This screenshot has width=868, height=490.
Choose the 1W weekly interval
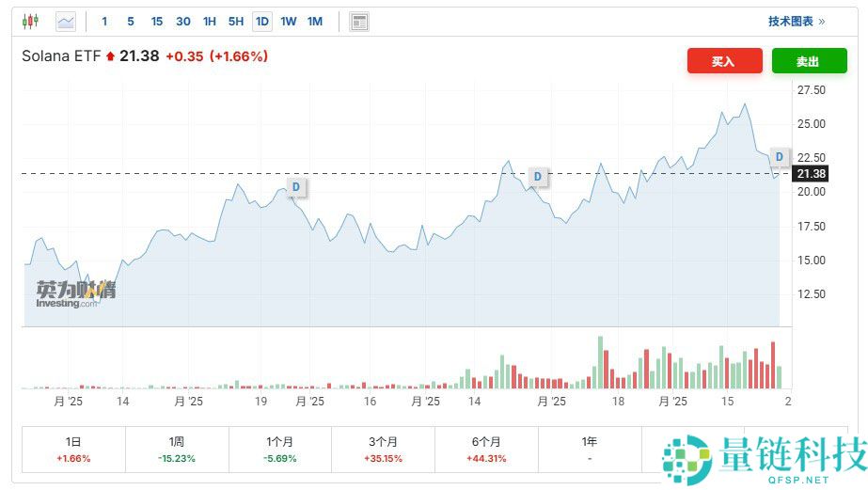289,21
